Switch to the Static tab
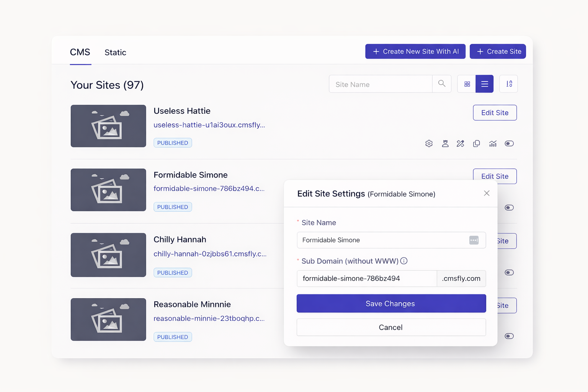The image size is (588, 392). 115,52
